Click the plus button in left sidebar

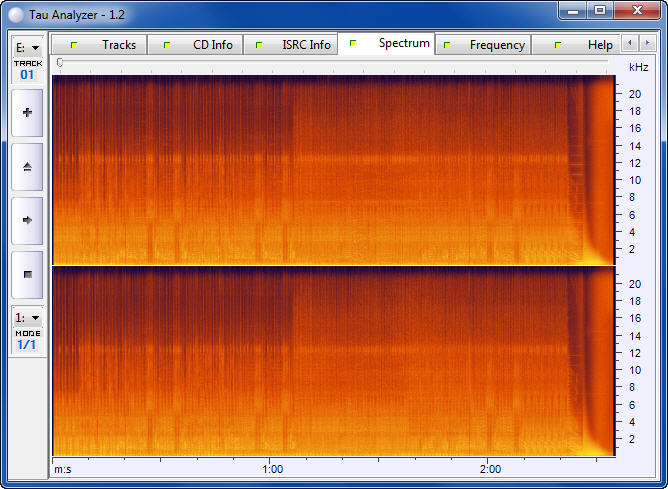[27, 113]
